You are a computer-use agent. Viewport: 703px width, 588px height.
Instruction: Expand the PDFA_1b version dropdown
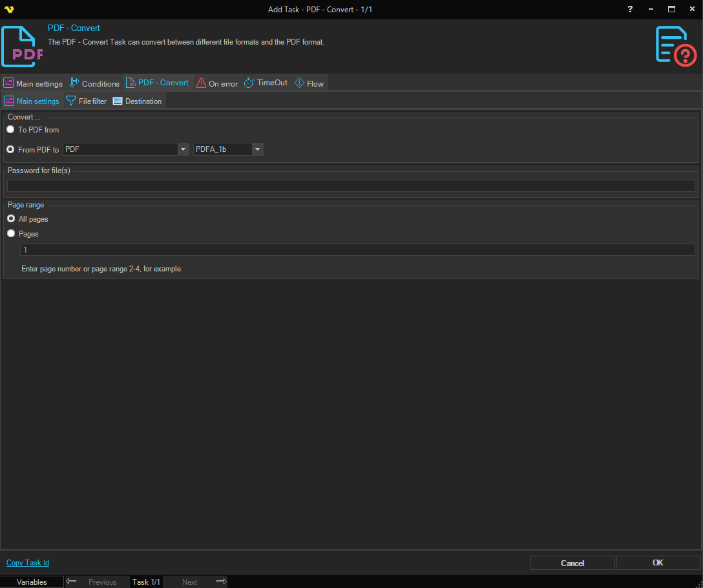pyautogui.click(x=257, y=149)
